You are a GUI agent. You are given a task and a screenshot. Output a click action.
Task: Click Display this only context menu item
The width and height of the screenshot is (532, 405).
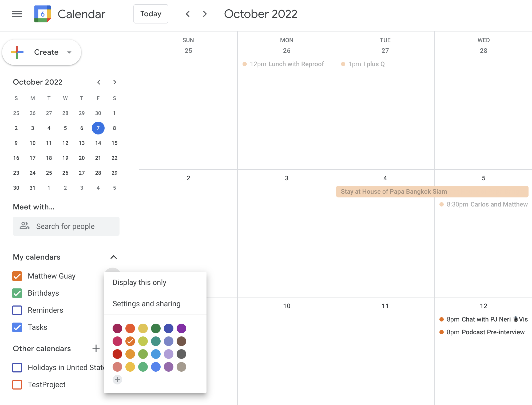pos(139,282)
